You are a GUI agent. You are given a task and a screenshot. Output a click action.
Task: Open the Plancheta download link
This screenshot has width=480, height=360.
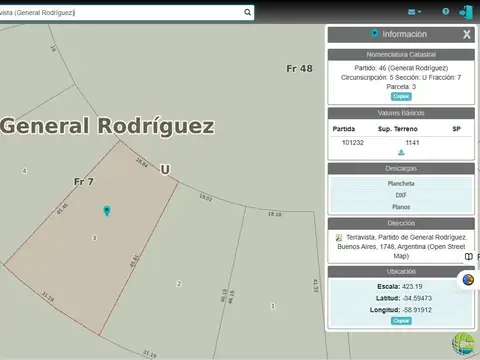click(x=401, y=184)
